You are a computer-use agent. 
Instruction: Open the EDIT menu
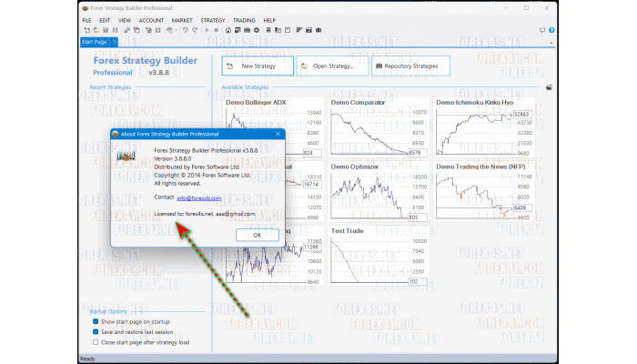click(105, 20)
